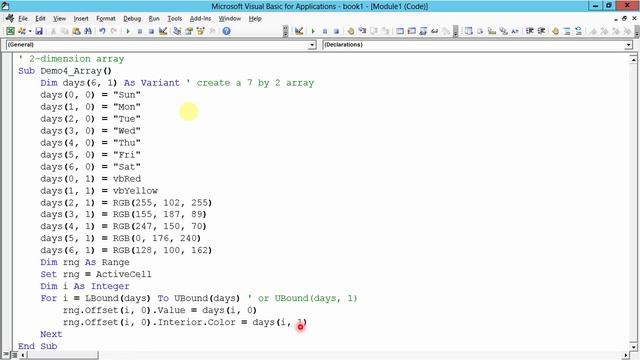Click the Insert UserForm icon
Viewport: 640px width, 360px height.
[22, 31]
